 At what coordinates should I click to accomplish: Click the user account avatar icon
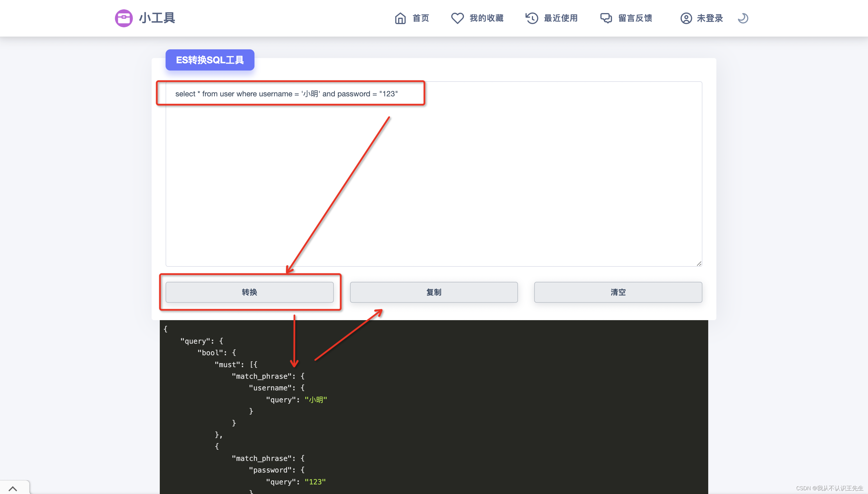686,18
